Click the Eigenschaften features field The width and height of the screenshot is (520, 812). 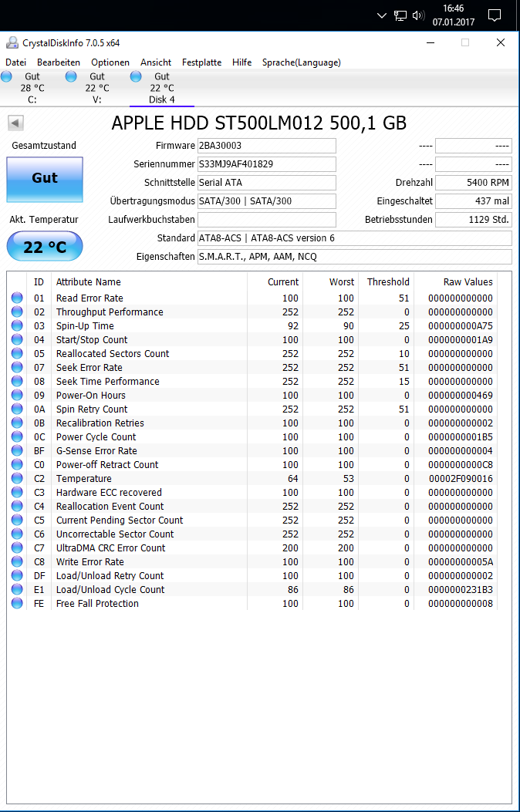coord(355,256)
